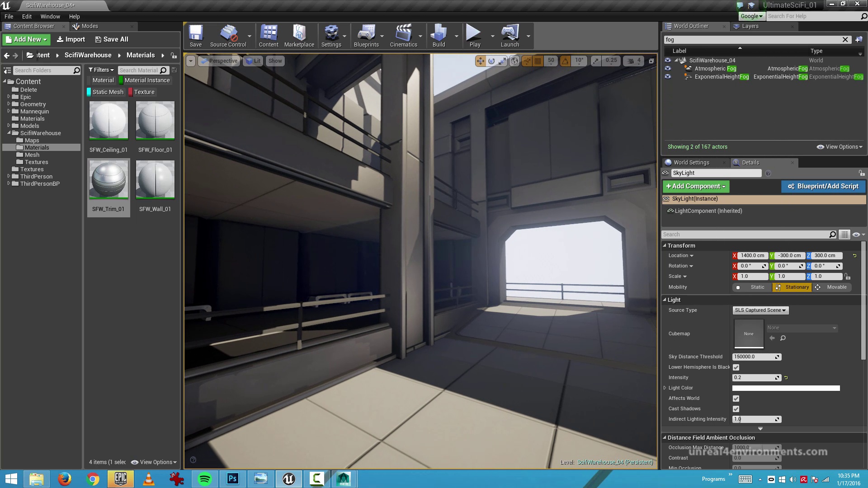Open Source Control toolbar icon
The height and width of the screenshot is (488, 868).
coord(228,36)
